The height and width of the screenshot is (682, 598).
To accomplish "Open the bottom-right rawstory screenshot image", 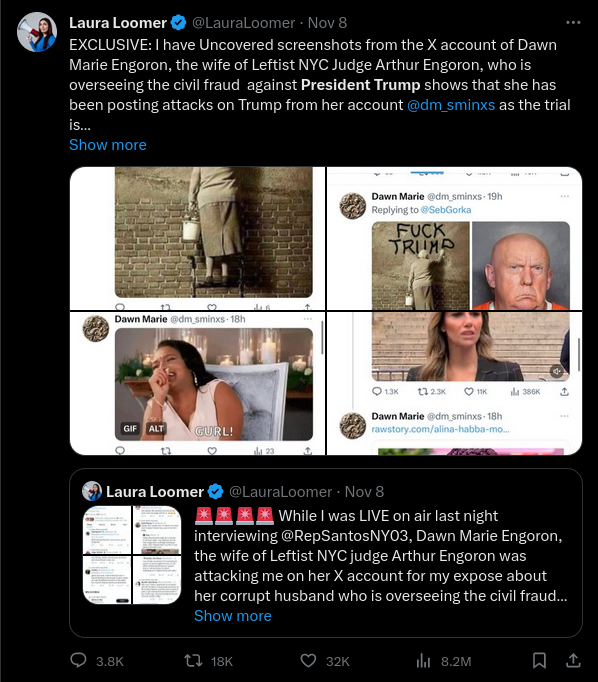I will pyautogui.click(x=454, y=384).
